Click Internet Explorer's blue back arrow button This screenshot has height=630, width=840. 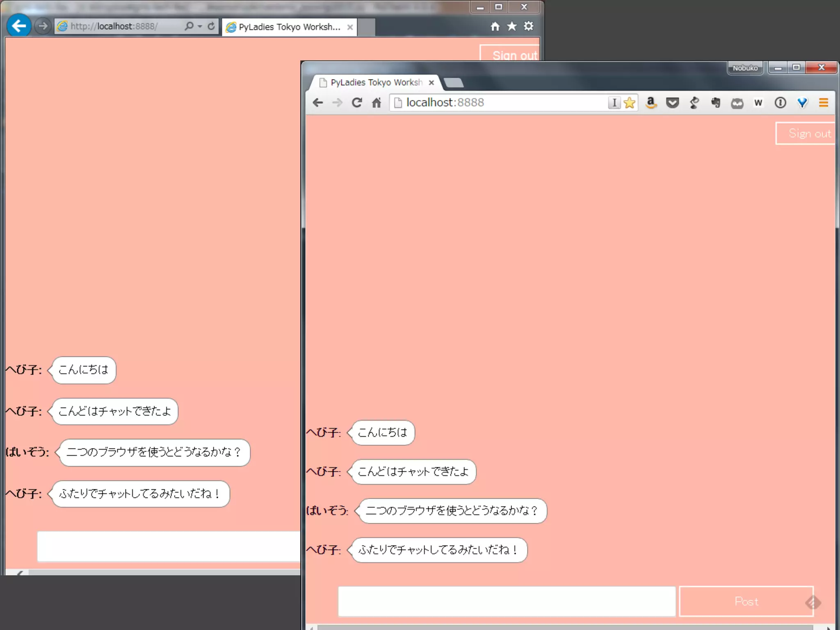click(19, 26)
